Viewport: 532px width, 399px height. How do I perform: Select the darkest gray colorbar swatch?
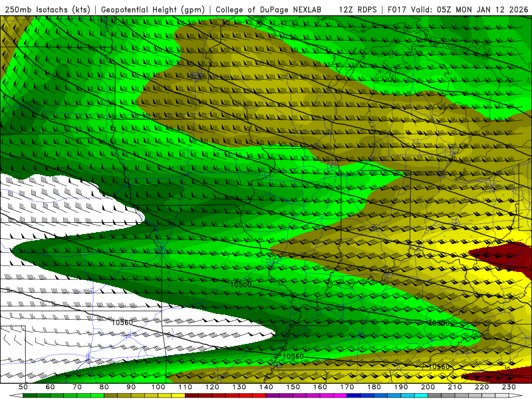(x=434, y=396)
